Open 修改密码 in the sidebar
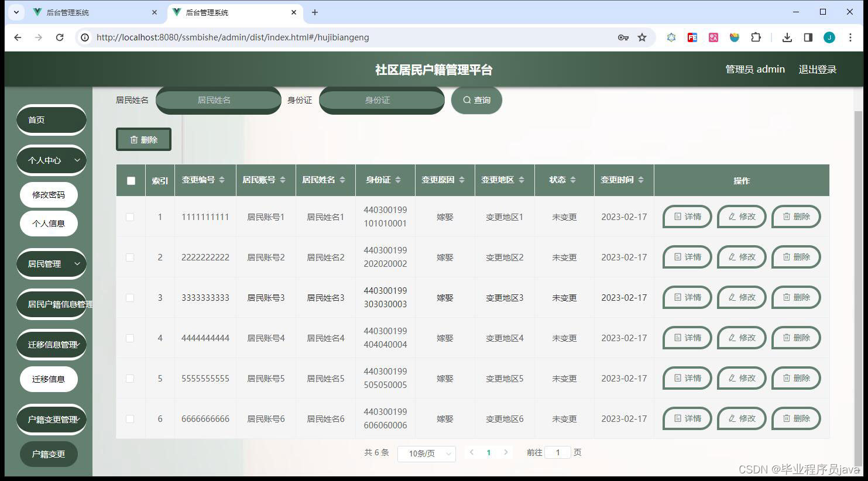The width and height of the screenshot is (868, 481). (x=49, y=195)
